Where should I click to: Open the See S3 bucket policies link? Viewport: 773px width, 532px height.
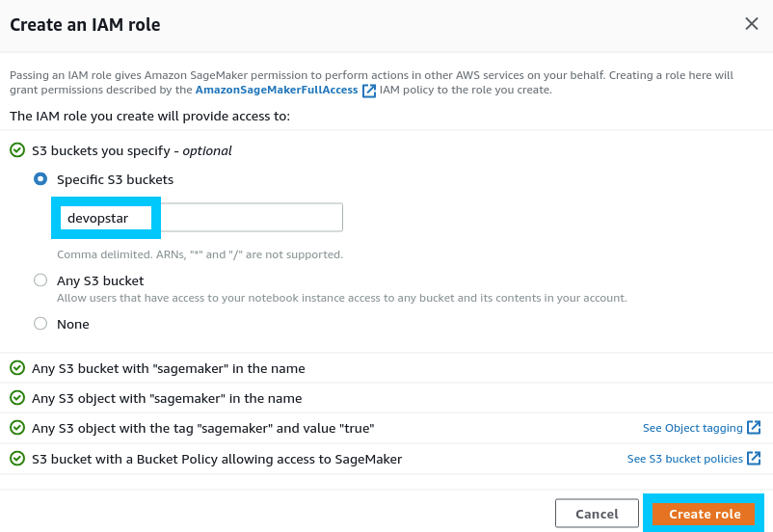684,459
